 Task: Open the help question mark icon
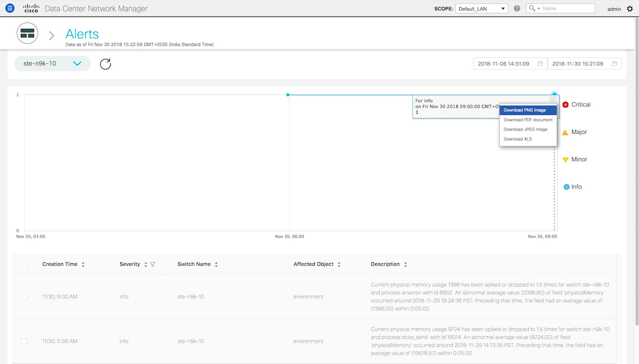(517, 9)
